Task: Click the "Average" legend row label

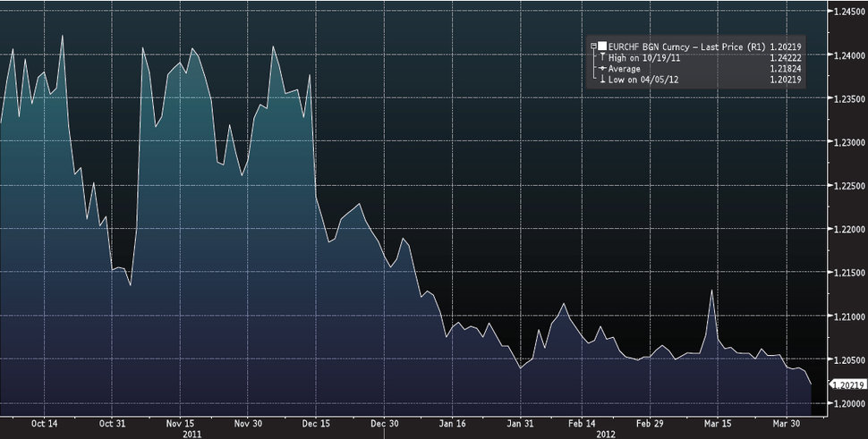Action: (x=625, y=69)
